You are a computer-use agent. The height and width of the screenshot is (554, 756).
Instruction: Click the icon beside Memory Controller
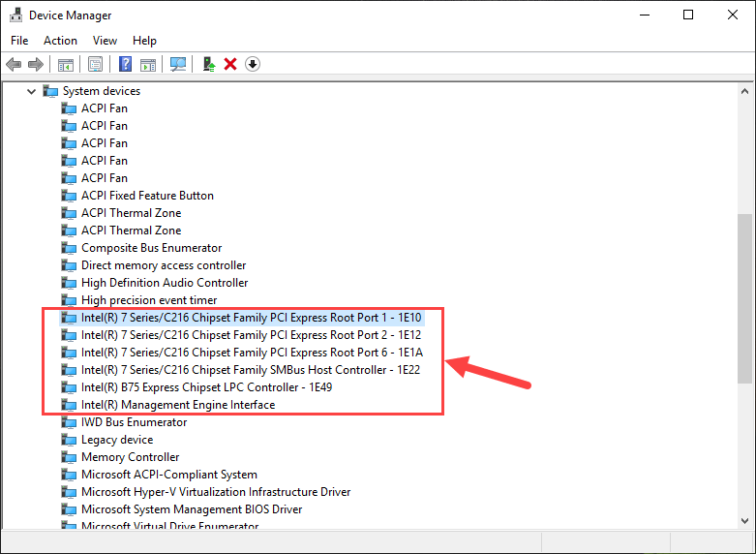(69, 457)
